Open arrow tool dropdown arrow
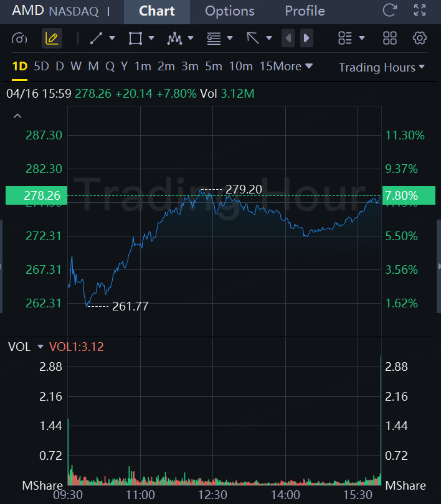This screenshot has width=441, height=504. pos(269,38)
